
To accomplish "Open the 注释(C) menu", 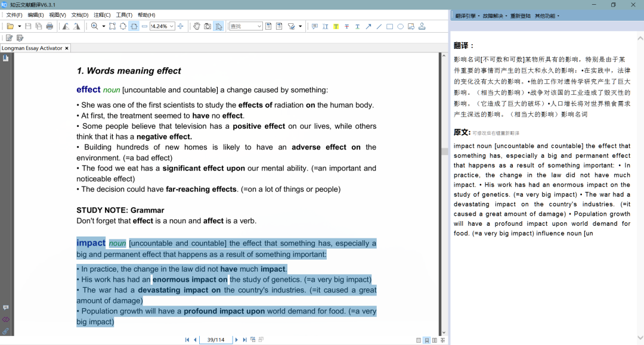I will click(x=102, y=15).
